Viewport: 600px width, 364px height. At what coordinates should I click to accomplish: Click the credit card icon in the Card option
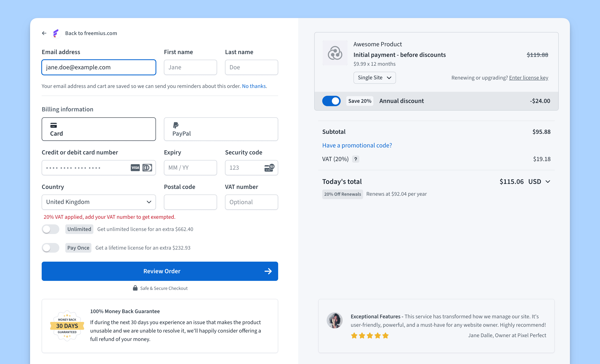[54, 125]
